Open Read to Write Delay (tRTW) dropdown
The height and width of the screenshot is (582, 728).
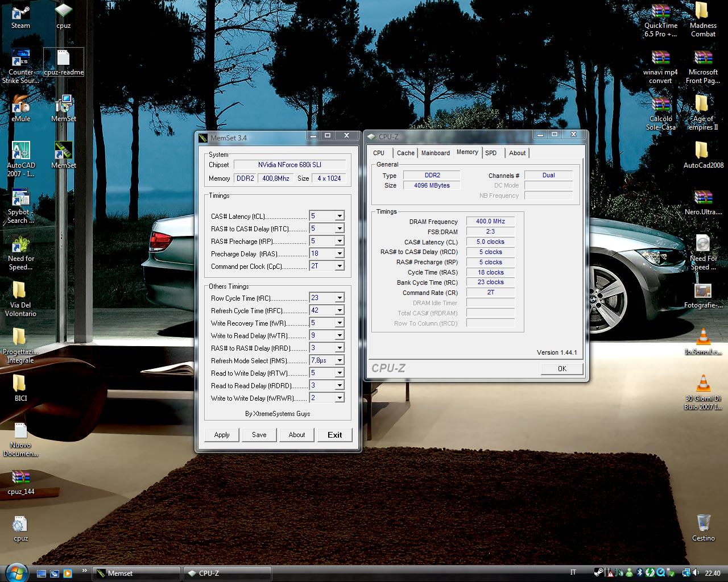click(340, 373)
